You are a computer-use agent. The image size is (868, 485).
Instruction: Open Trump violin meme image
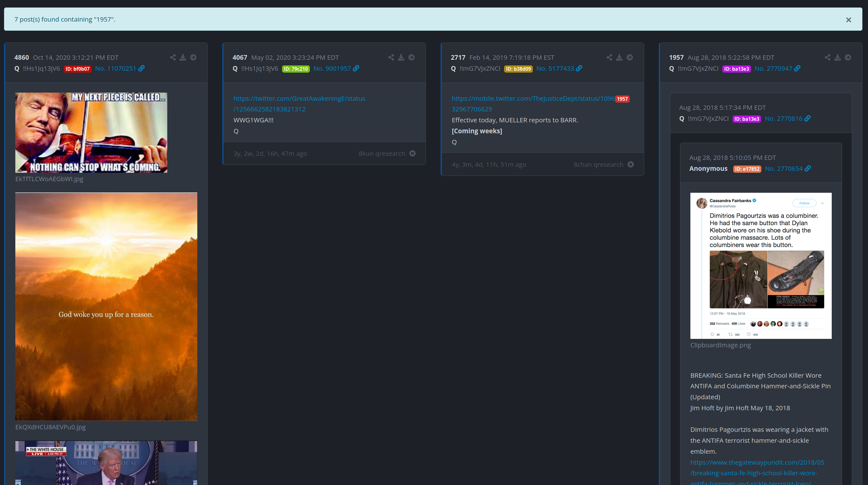[x=91, y=133]
